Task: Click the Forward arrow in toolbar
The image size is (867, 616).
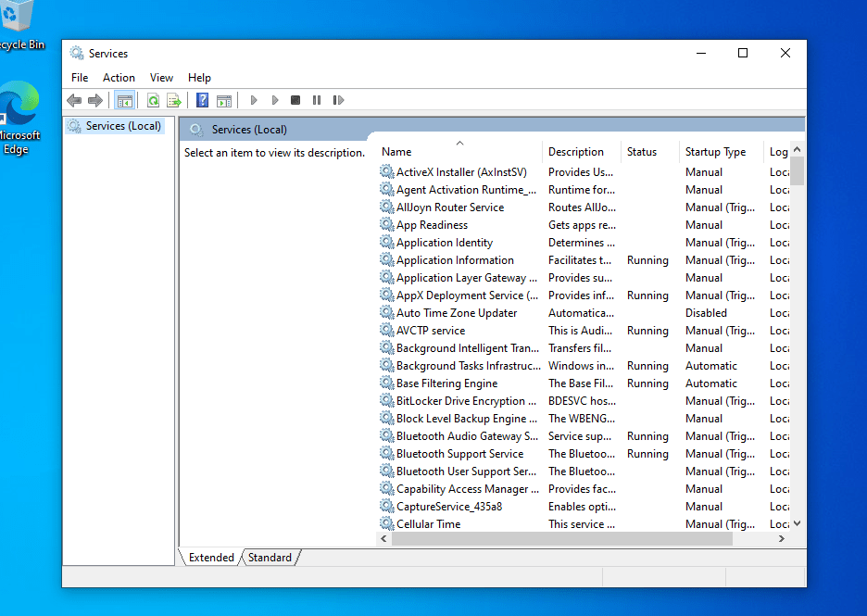Action: (94, 100)
